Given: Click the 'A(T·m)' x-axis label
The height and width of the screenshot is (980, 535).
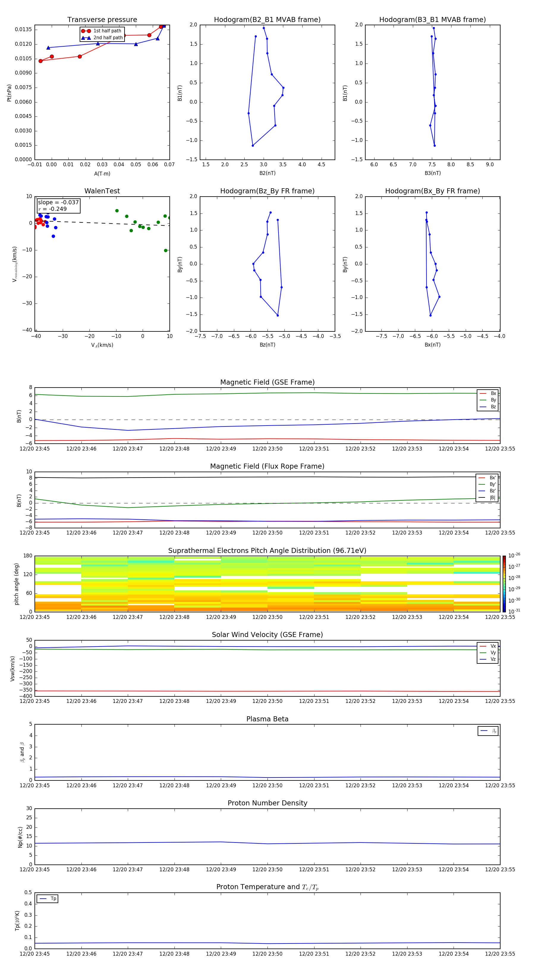Looking at the screenshot, I should (x=102, y=174).
